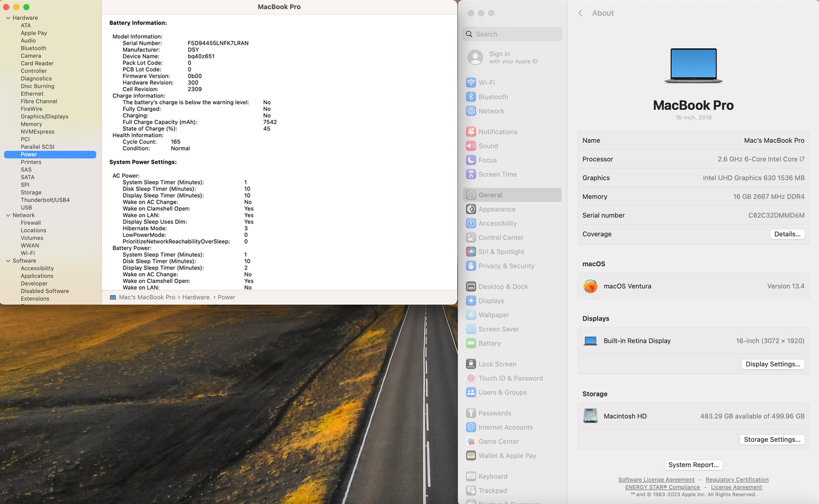Click the macOS Ventura logo icon
Viewport: 819px width, 504px height.
coord(591,287)
